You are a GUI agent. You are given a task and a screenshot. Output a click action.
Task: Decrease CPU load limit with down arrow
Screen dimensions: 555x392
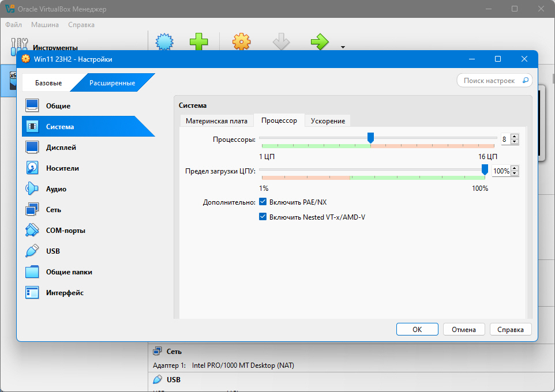pyautogui.click(x=515, y=174)
